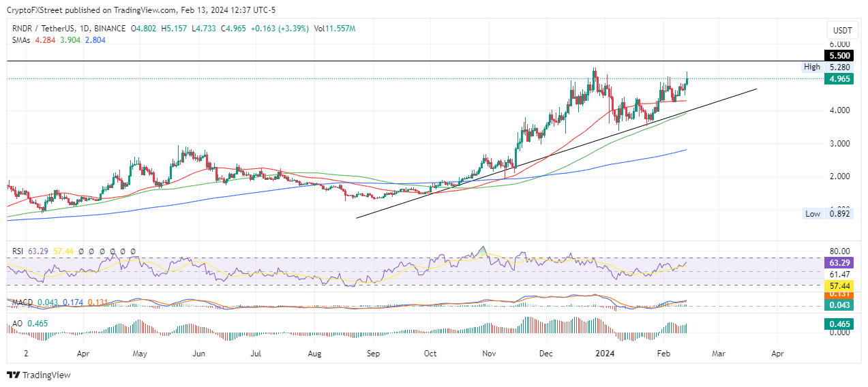868x387 pixels.
Task: Click the green 0.465 AO value tag
Action: [838, 325]
